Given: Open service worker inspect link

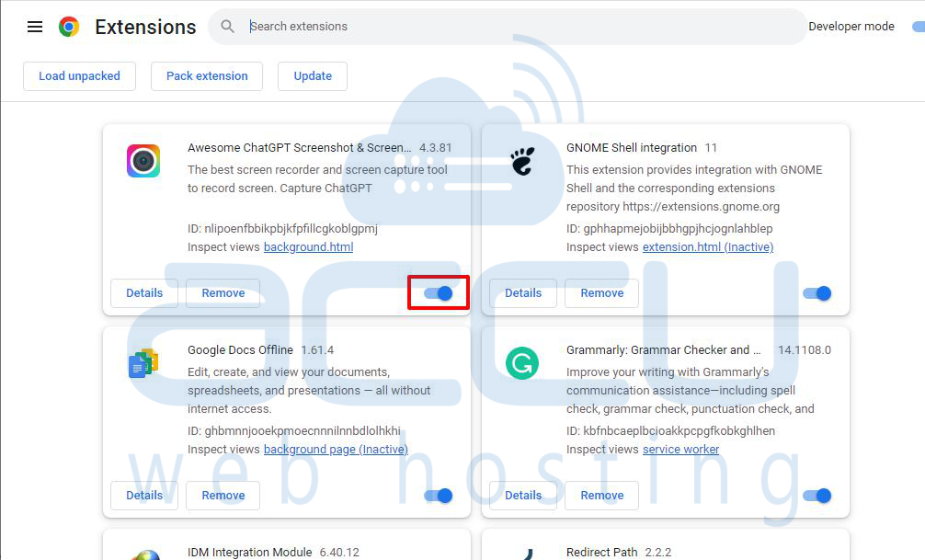Looking at the screenshot, I should pos(680,450).
